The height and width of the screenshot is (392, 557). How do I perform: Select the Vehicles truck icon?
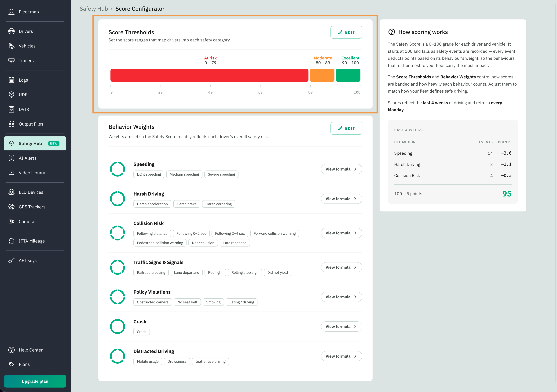pos(11,46)
